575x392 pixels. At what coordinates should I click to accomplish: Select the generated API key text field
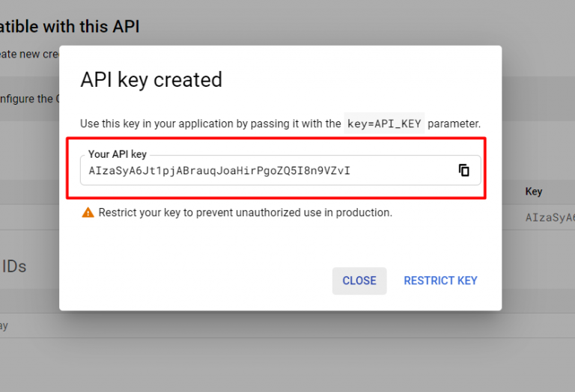[x=281, y=171]
